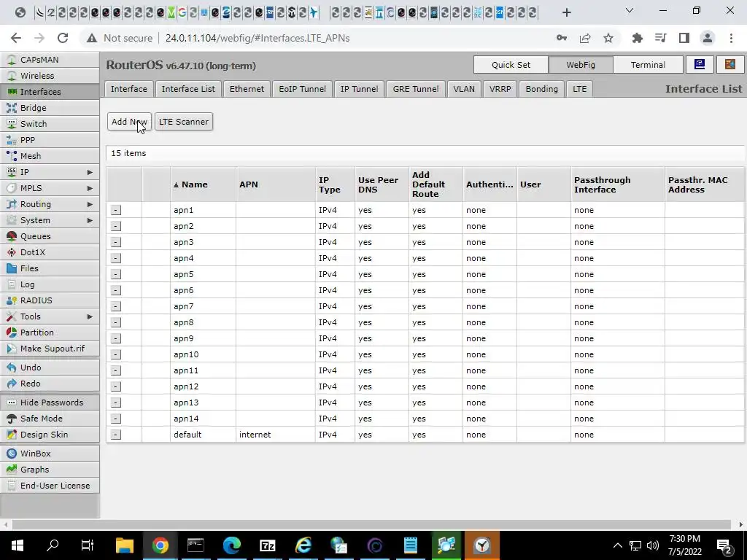Open the Files section
This screenshot has height=560, width=747.
50,268
